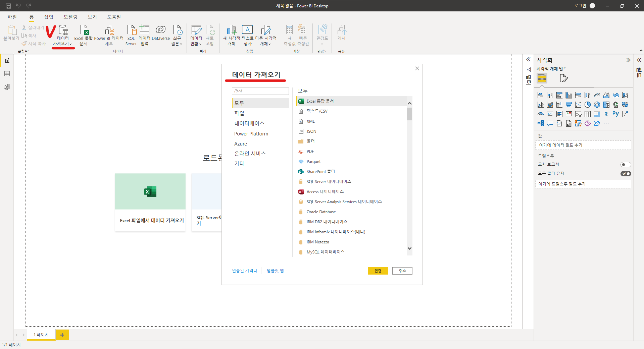This screenshot has width=644, height=349.
Task: Click the Dataverse ribbon icon
Action: click(161, 33)
